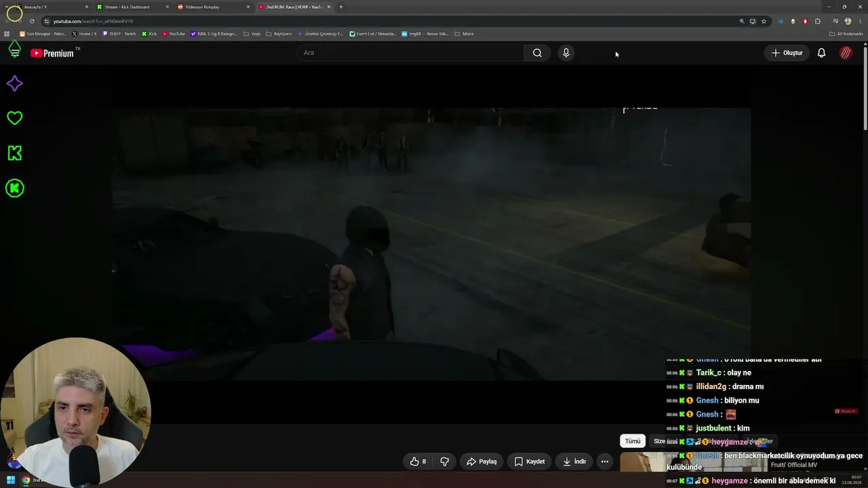Image resolution: width=868 pixels, height=488 pixels.
Task: Open the Extensions puzzle icon
Action: (818, 21)
